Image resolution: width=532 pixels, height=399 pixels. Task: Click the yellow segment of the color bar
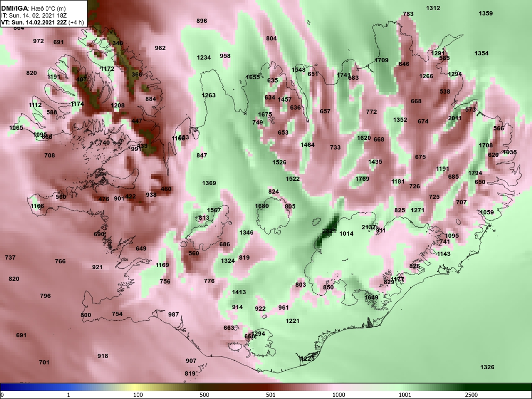(134, 387)
